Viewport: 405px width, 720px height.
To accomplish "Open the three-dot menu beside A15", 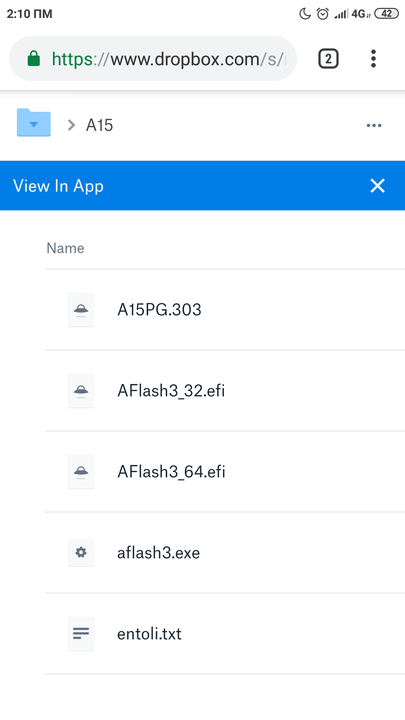I will point(374,125).
